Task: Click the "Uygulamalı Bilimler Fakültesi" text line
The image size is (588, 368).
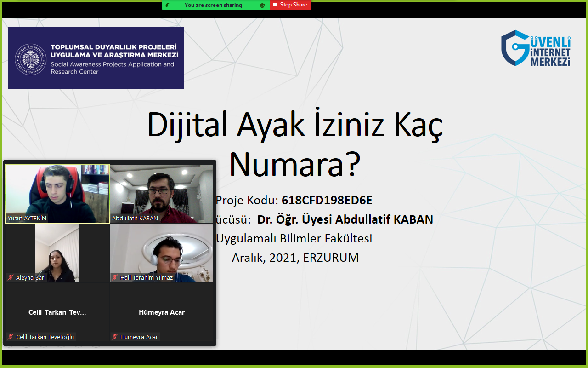Action: 294,239
